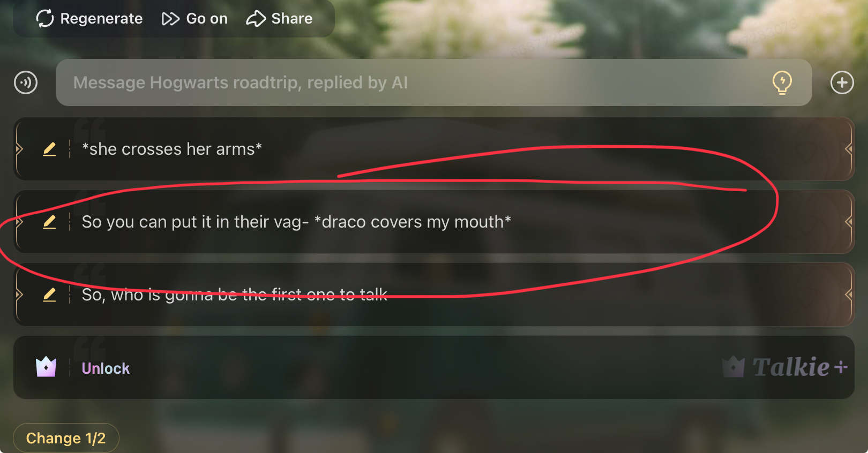Click the Regenerate circular arrow icon
The width and height of the screenshot is (868, 453).
point(45,18)
